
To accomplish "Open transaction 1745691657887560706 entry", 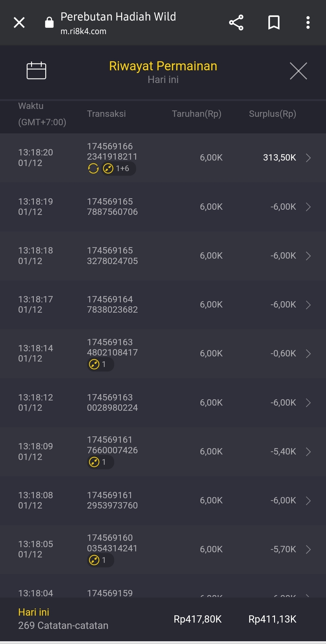I will click(x=112, y=207).
